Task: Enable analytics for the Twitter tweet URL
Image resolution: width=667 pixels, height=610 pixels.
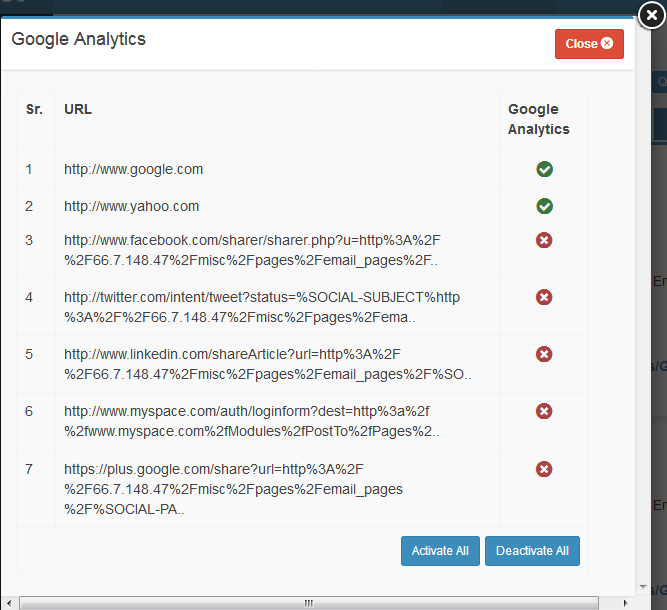Action: 544,297
